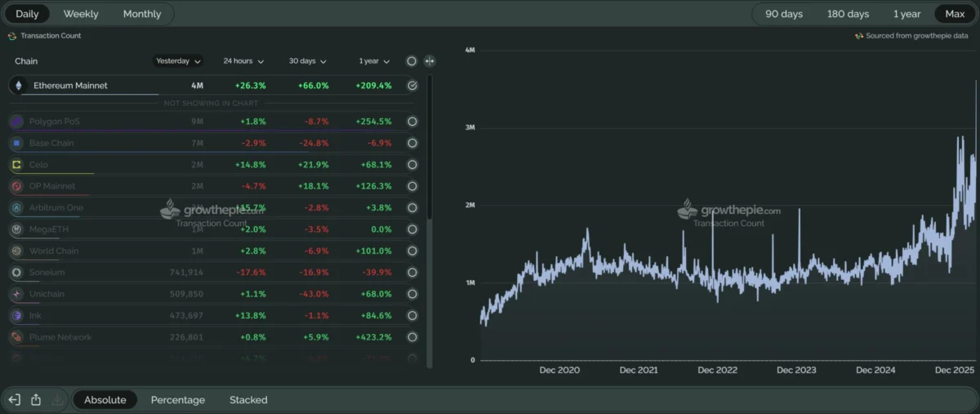980x414 pixels.
Task: Click the Ethereum Mainnet diamond logo
Action: click(19, 86)
